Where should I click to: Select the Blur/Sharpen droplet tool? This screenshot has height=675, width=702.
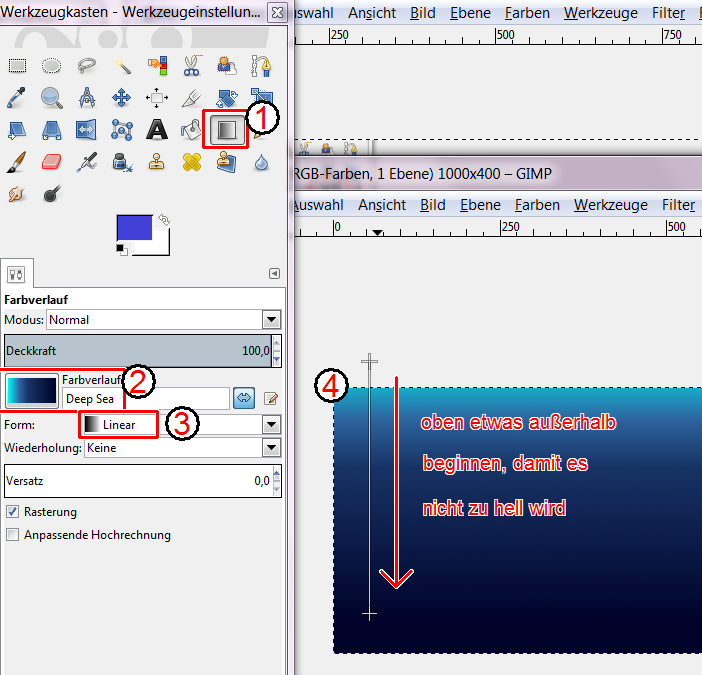click(261, 162)
